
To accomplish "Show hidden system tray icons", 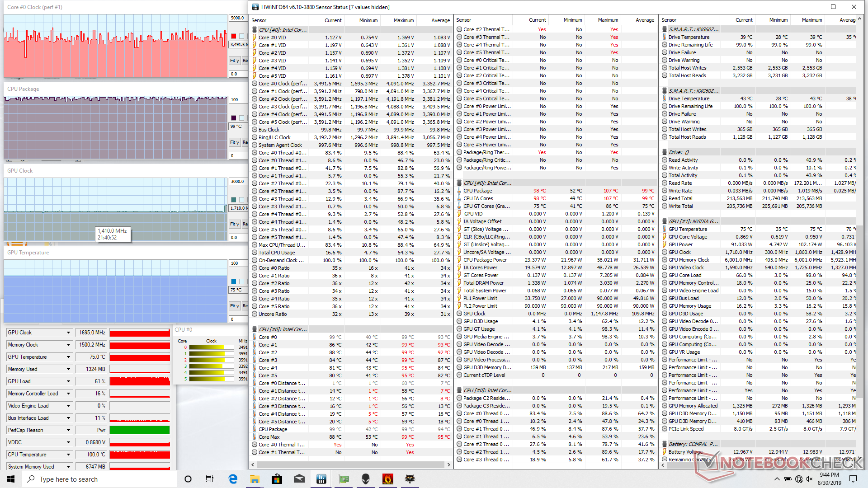I will (x=777, y=479).
